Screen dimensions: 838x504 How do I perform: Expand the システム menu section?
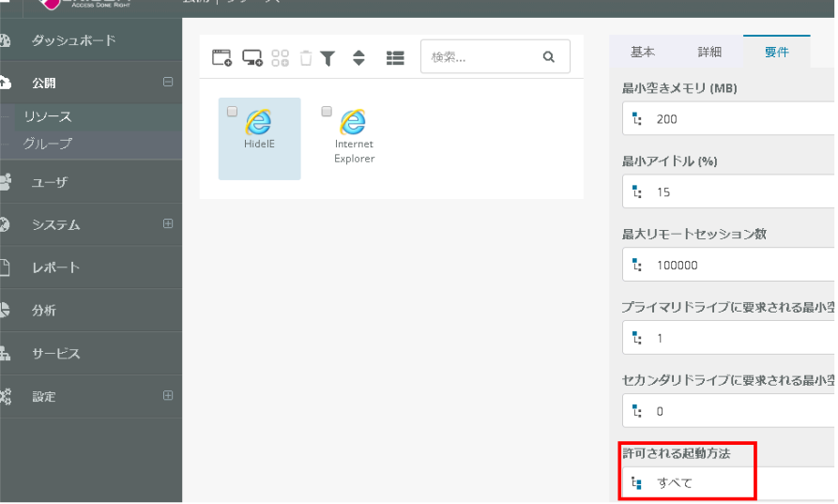pos(168,224)
